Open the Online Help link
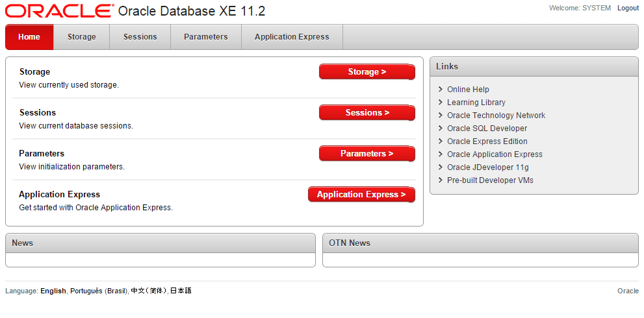Screen dimensions: 644x318 (x=468, y=90)
